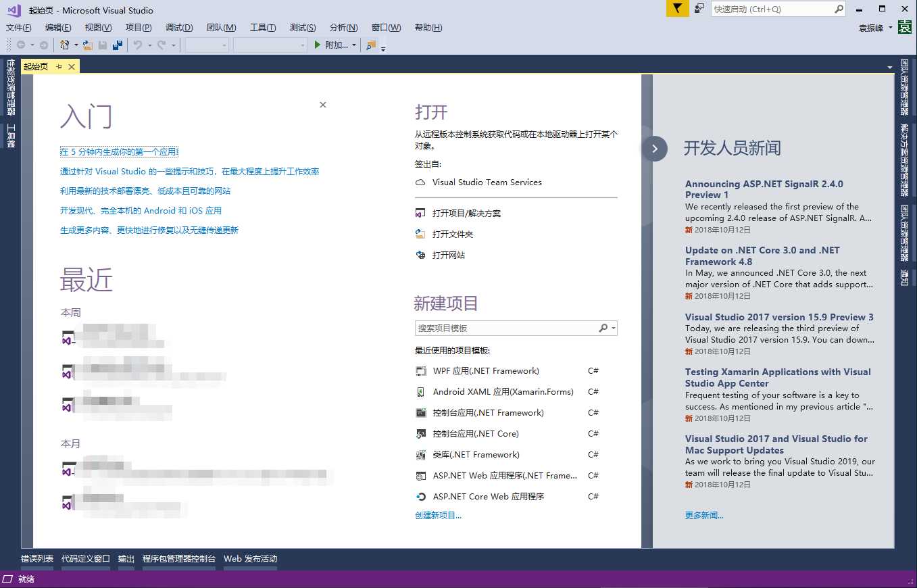Expand the template search box dropdown arrow
This screenshot has width=917, height=588.
coord(613,328)
